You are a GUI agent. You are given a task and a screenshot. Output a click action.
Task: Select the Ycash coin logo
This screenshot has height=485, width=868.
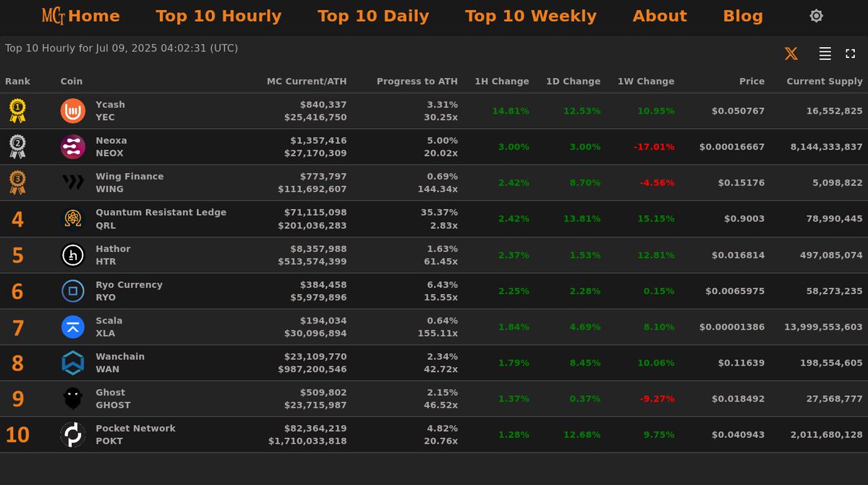(x=72, y=111)
